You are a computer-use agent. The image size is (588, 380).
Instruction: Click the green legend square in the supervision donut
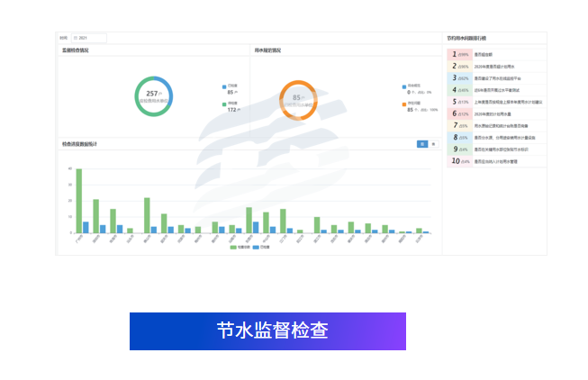[223, 104]
